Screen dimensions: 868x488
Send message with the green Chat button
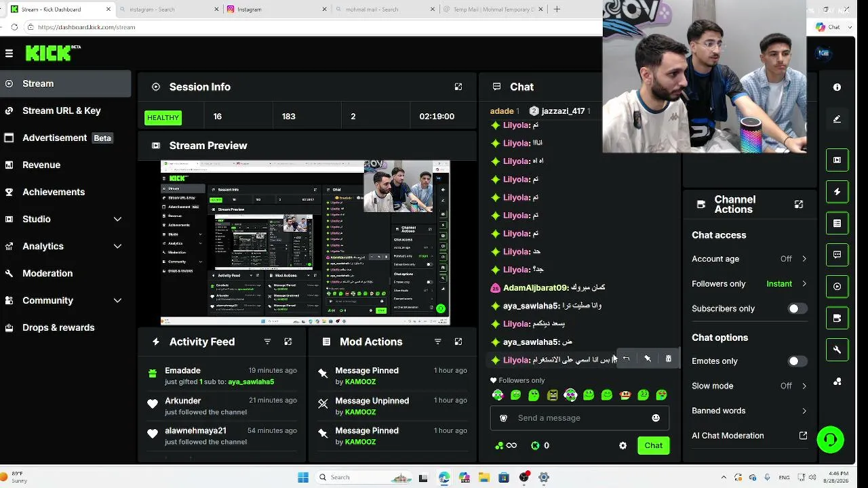point(654,445)
